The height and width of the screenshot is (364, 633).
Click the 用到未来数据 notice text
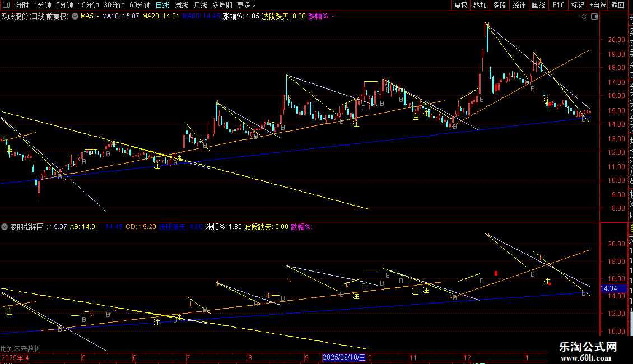(x=21, y=348)
